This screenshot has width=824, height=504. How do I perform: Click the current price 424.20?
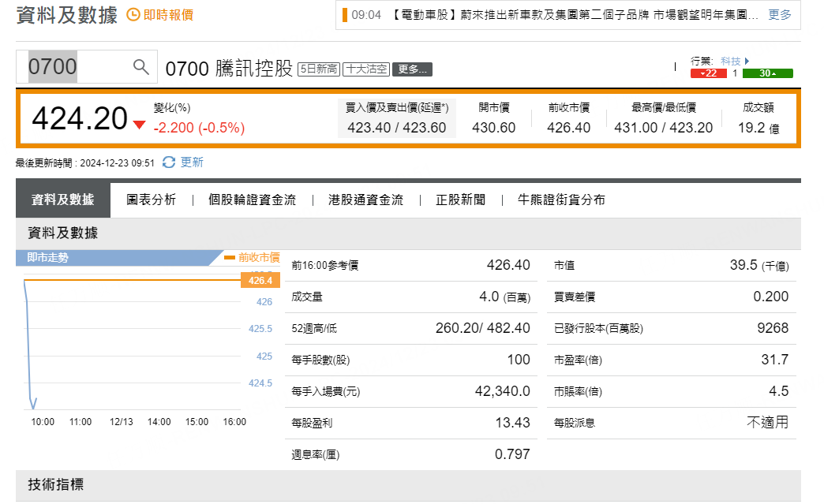pyautogui.click(x=80, y=118)
